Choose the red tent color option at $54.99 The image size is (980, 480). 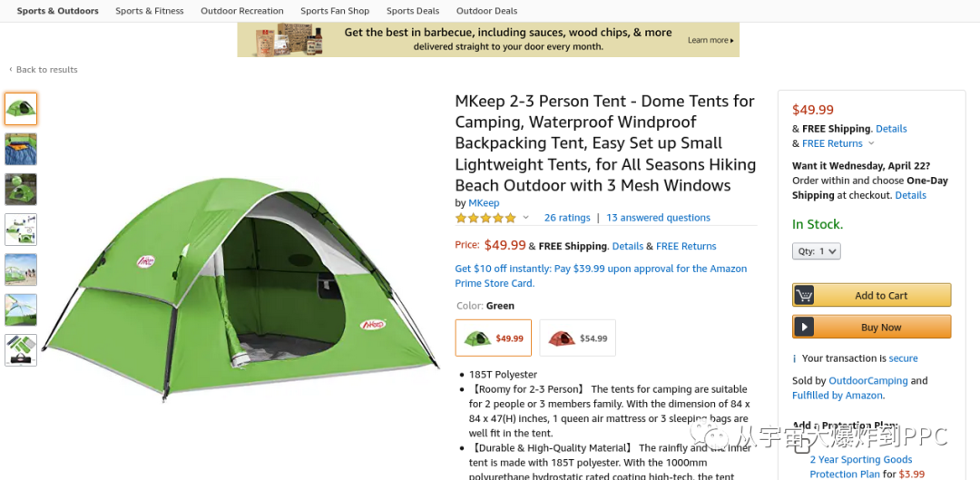(x=577, y=338)
